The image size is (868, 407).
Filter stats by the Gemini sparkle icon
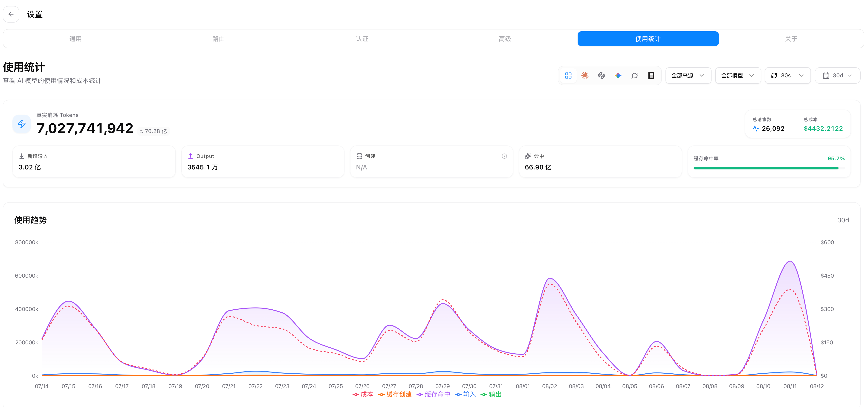pos(618,76)
